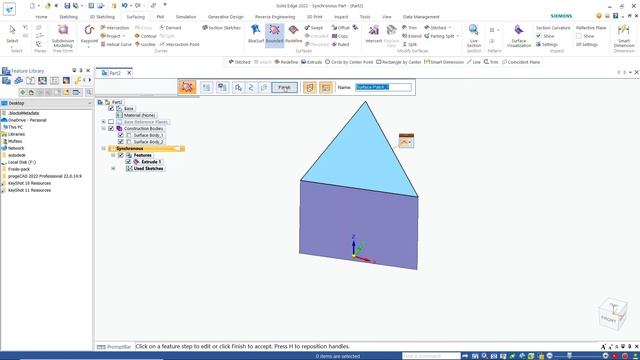
Task: Click Finish to accept the surface
Action: [x=284, y=87]
